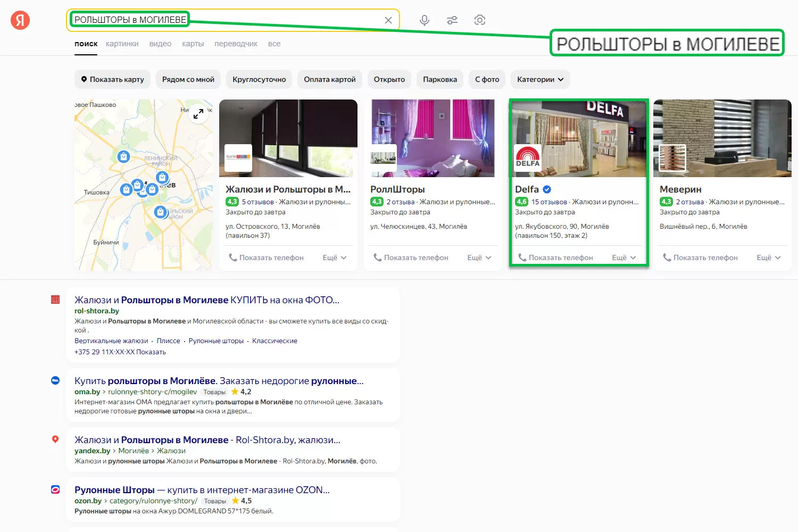Toggle the Круглосуточно filter
The height and width of the screenshot is (532, 798).
pos(259,79)
